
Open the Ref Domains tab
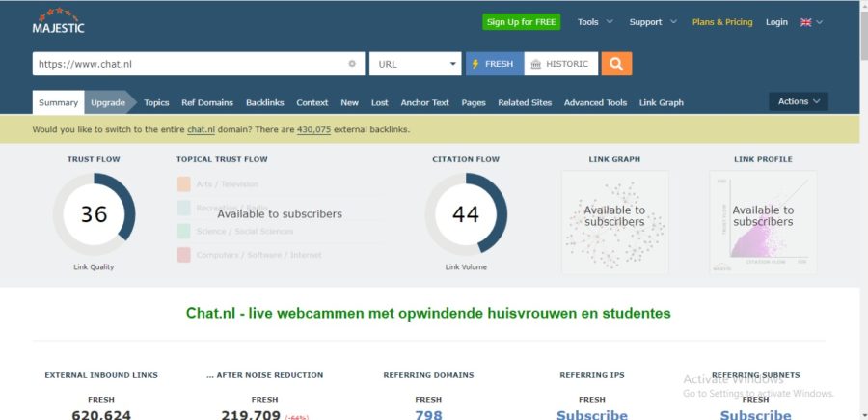(x=207, y=102)
